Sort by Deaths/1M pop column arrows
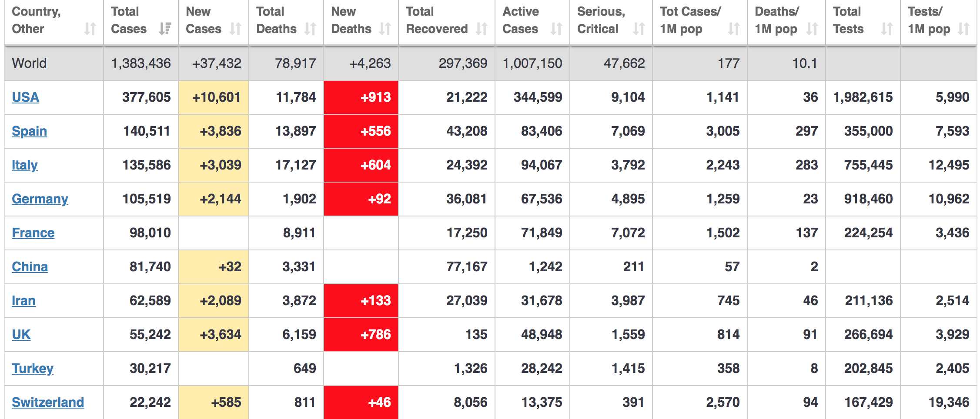This screenshot has width=980, height=419. click(812, 29)
